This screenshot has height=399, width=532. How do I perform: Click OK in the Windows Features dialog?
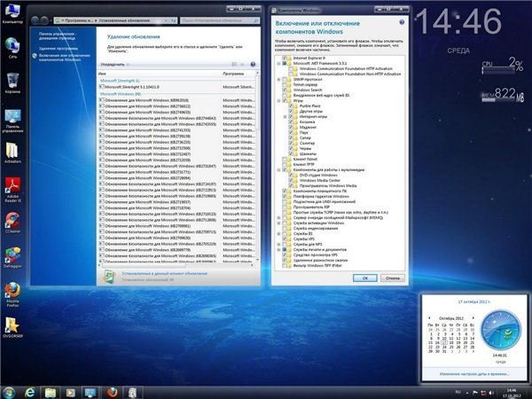point(365,278)
